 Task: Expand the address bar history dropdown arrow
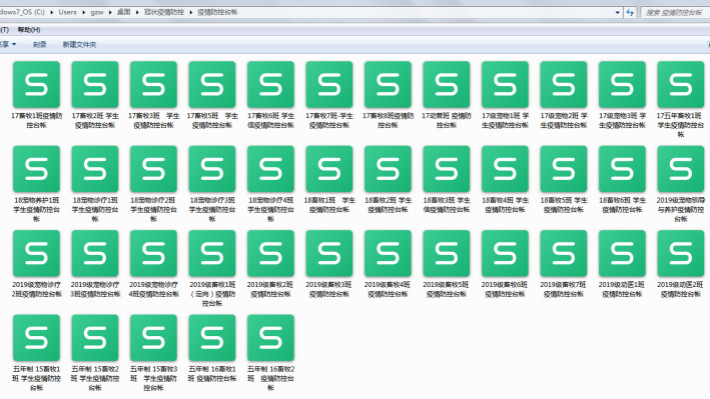pos(617,13)
